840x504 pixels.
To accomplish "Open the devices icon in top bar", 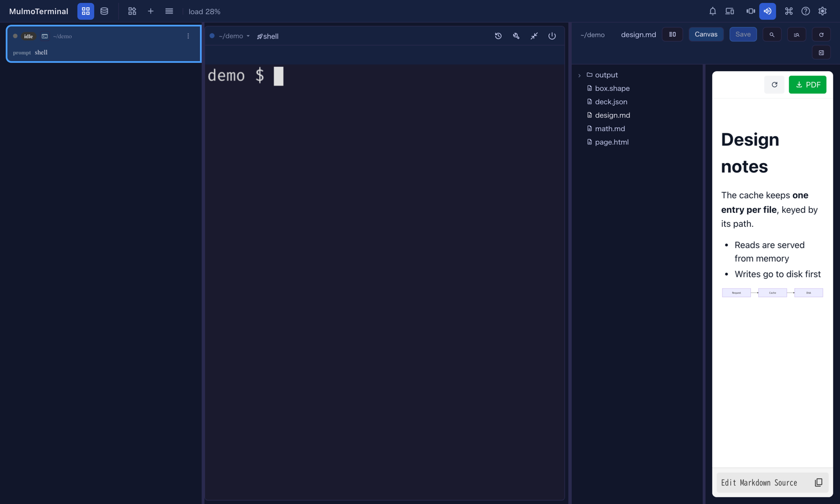I will 730,11.
